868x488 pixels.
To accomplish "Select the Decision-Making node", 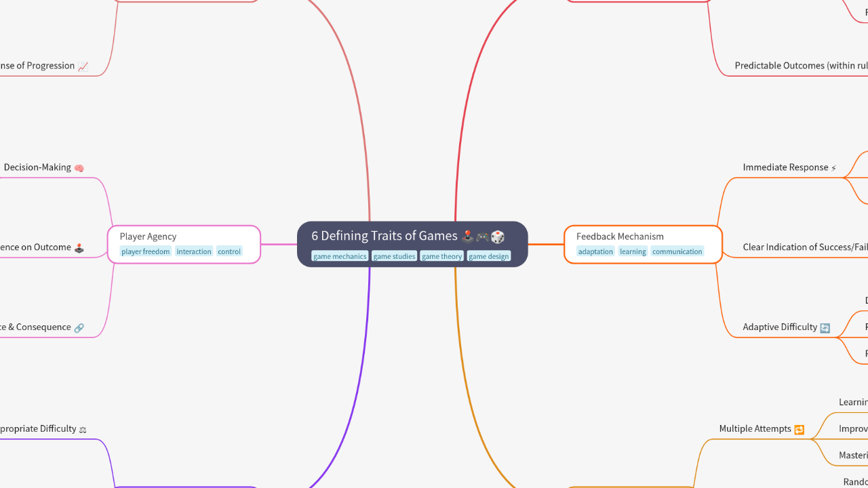I will point(44,167).
